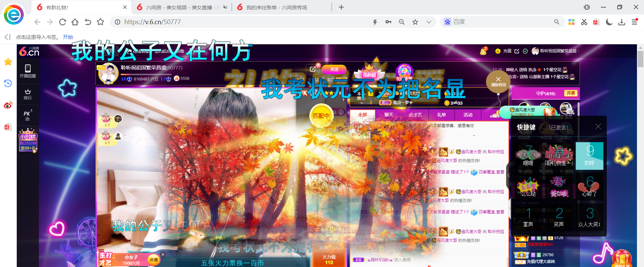Open the downloads icon

622,22
